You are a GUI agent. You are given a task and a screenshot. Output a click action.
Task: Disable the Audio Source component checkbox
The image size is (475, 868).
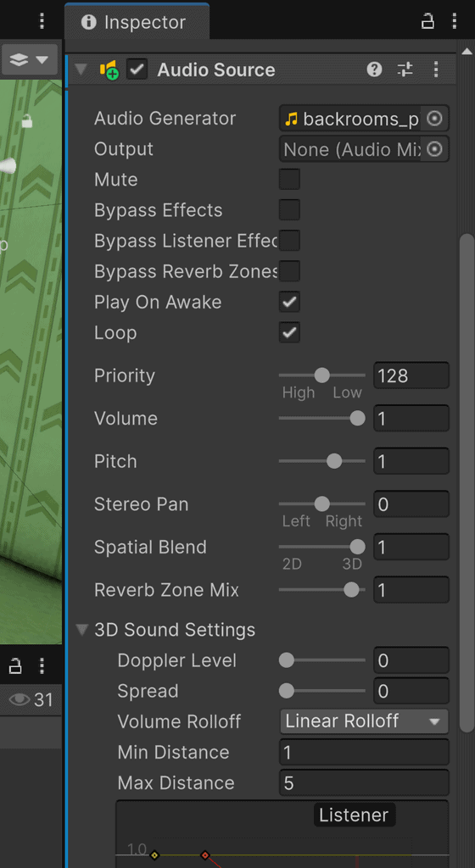137,70
